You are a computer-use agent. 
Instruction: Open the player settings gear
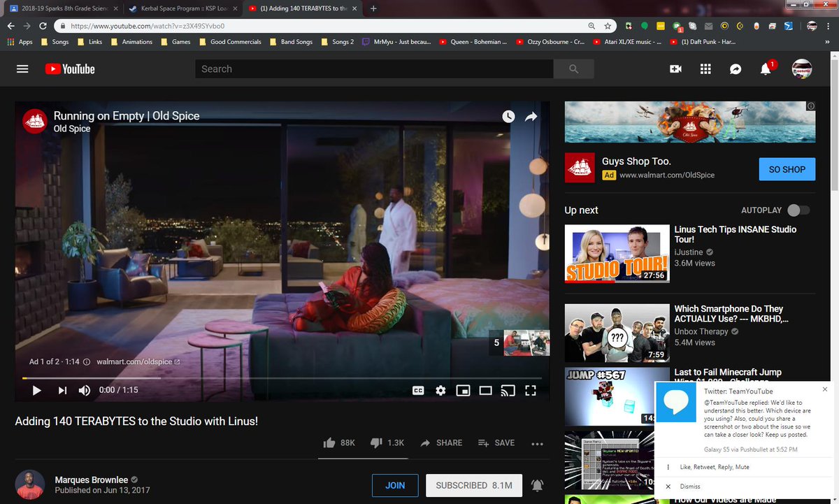(440, 390)
